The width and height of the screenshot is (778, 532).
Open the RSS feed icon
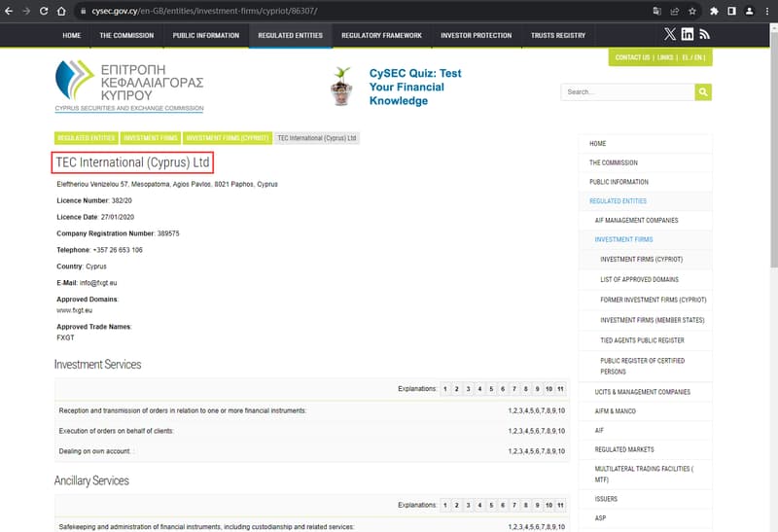coord(704,34)
